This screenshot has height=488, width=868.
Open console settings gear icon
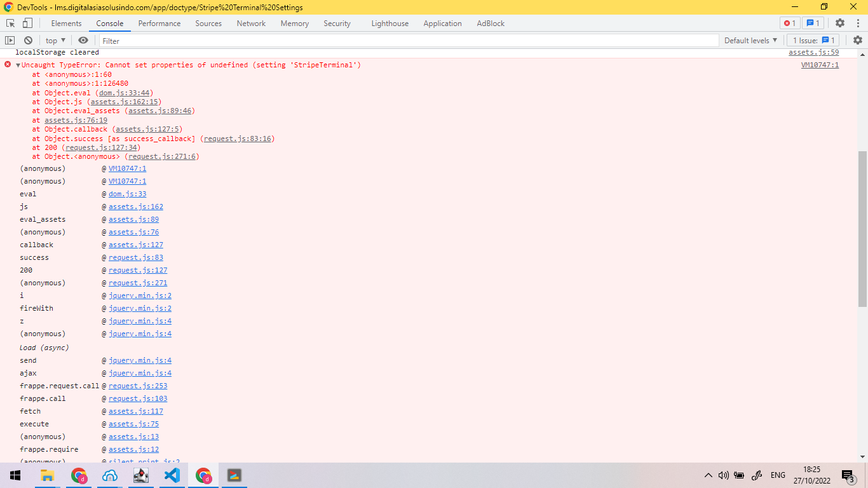(x=858, y=40)
